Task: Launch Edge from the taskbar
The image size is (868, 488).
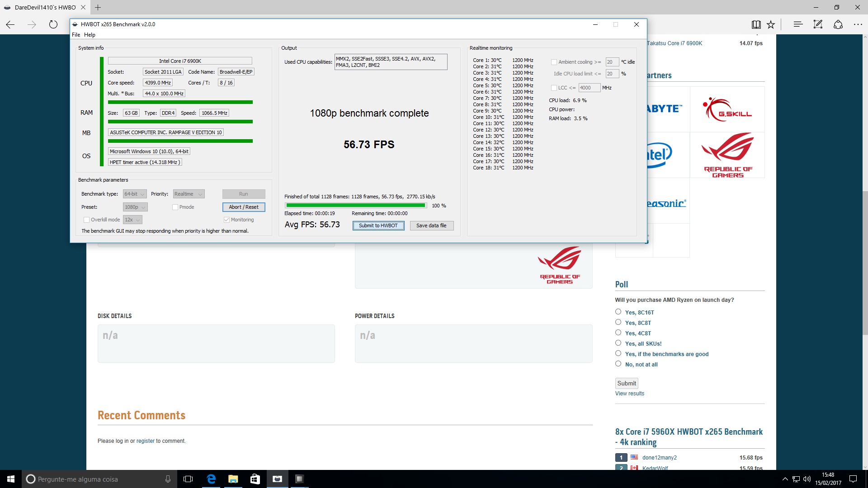Action: [211, 479]
